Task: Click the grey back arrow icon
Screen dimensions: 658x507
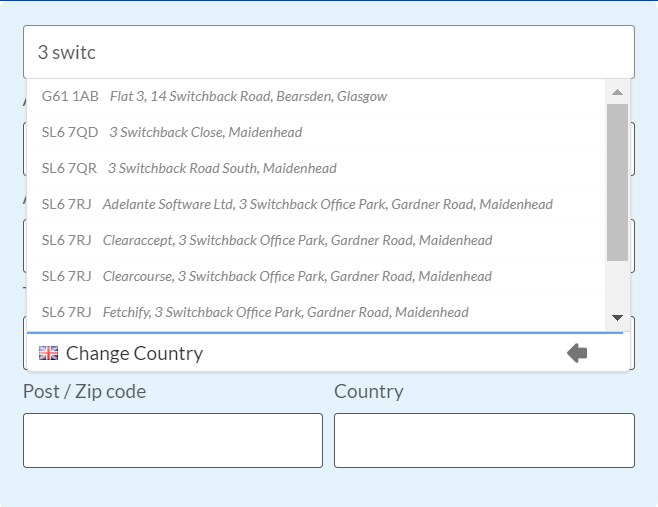Action: coord(577,353)
